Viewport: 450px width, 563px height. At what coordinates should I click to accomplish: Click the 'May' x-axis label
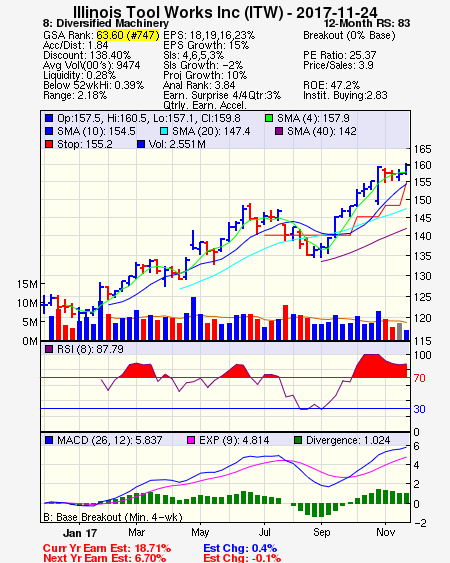[x=200, y=532]
